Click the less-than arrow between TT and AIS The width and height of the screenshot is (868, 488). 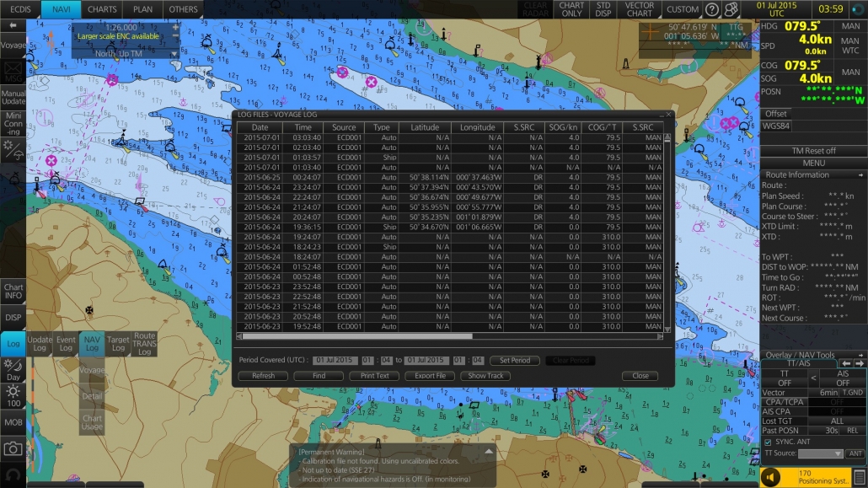click(813, 378)
